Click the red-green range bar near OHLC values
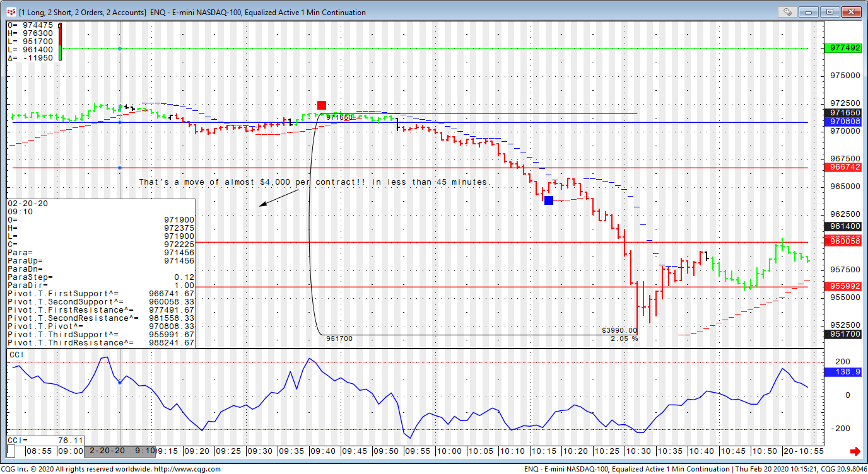This screenshot has width=868, height=474. click(x=60, y=42)
